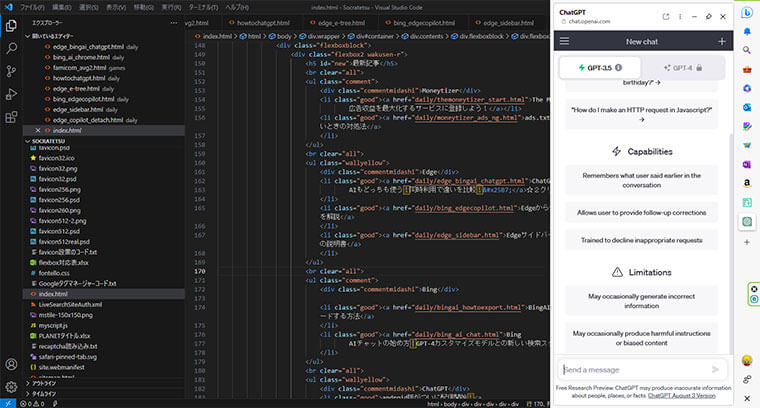Open the div.flexboxblock breadcrumb dropdown
The width and height of the screenshot is (760, 408).
[x=477, y=36]
